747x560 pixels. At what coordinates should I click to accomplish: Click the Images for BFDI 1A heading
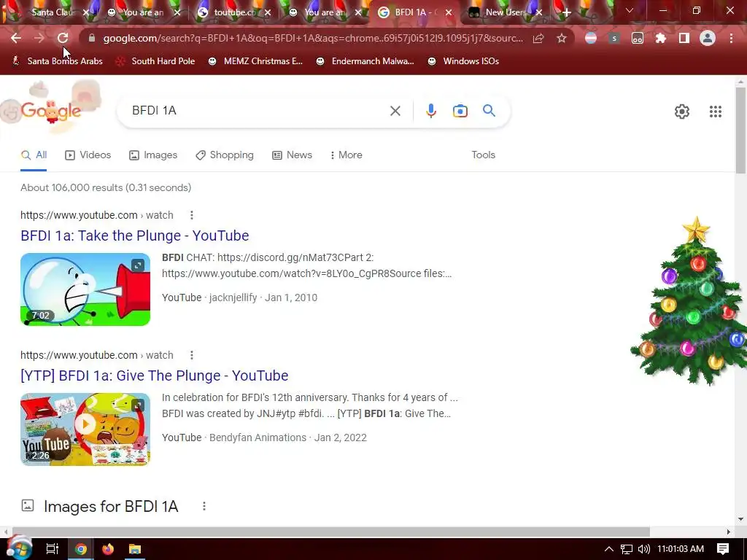[x=111, y=506]
